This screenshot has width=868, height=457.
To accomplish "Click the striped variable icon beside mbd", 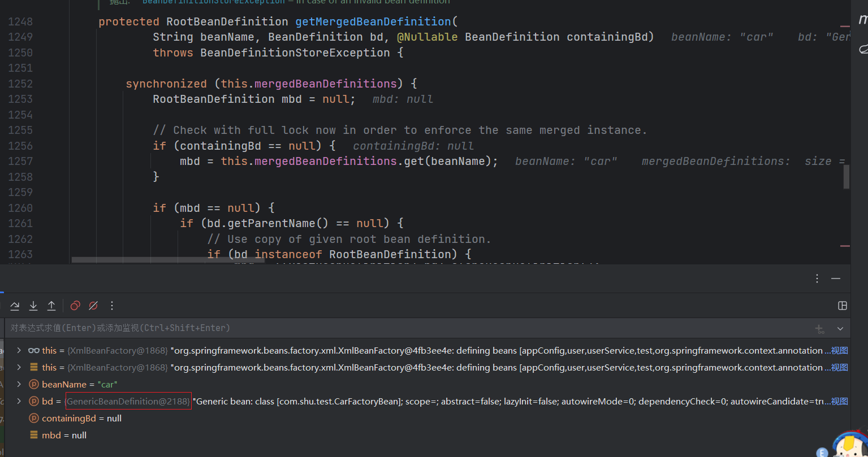I will click(34, 435).
